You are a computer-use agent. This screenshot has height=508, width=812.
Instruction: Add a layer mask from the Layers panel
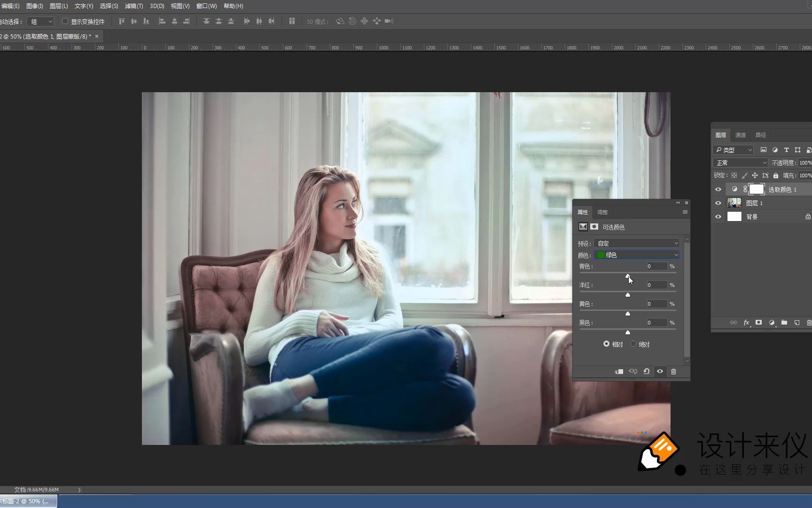(758, 323)
